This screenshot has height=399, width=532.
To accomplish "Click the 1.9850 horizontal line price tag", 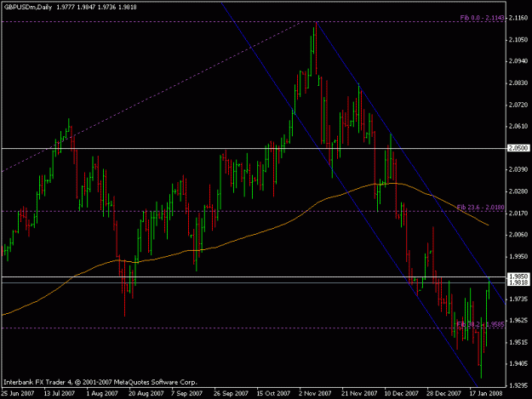I will (x=518, y=276).
